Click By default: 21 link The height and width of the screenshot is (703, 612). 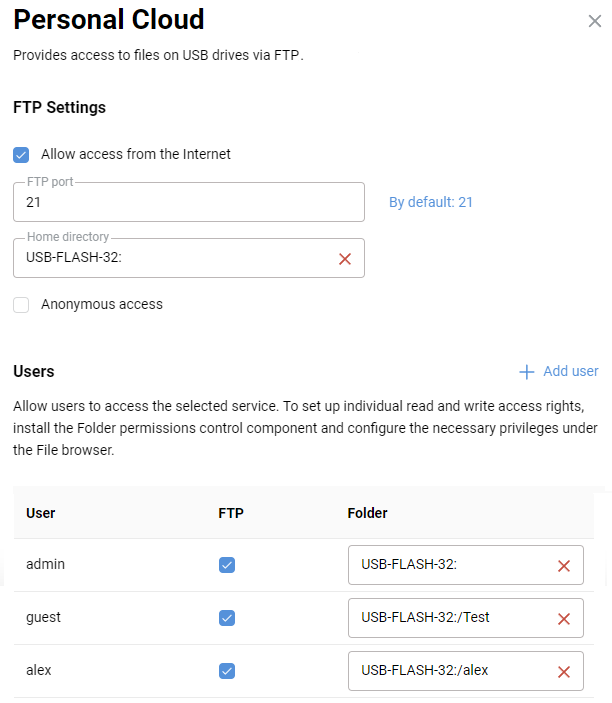tap(431, 202)
